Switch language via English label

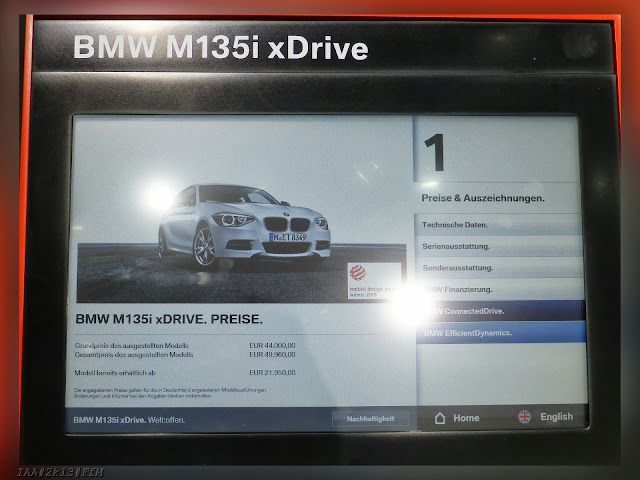pyautogui.click(x=556, y=417)
